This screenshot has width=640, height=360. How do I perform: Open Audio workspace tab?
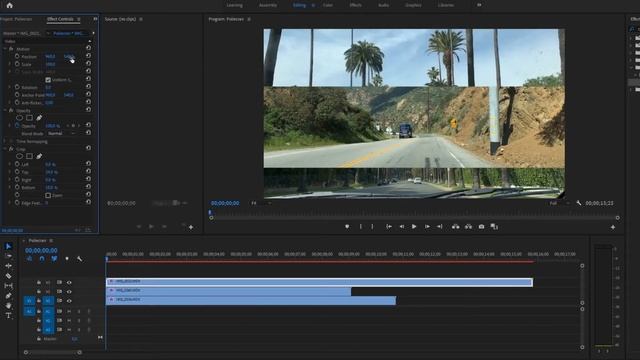click(384, 5)
